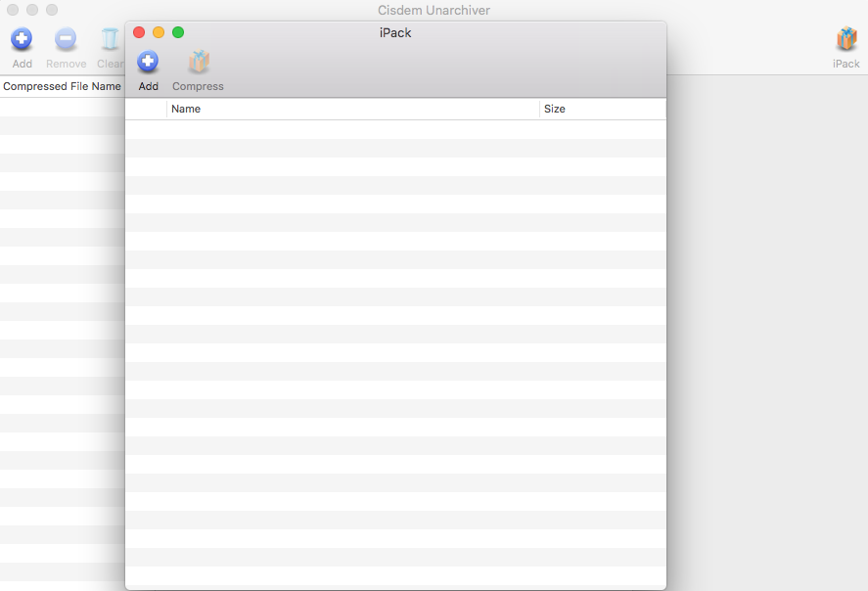Click the Compressed File Name column header
The height and width of the screenshot is (591, 868).
(62, 86)
